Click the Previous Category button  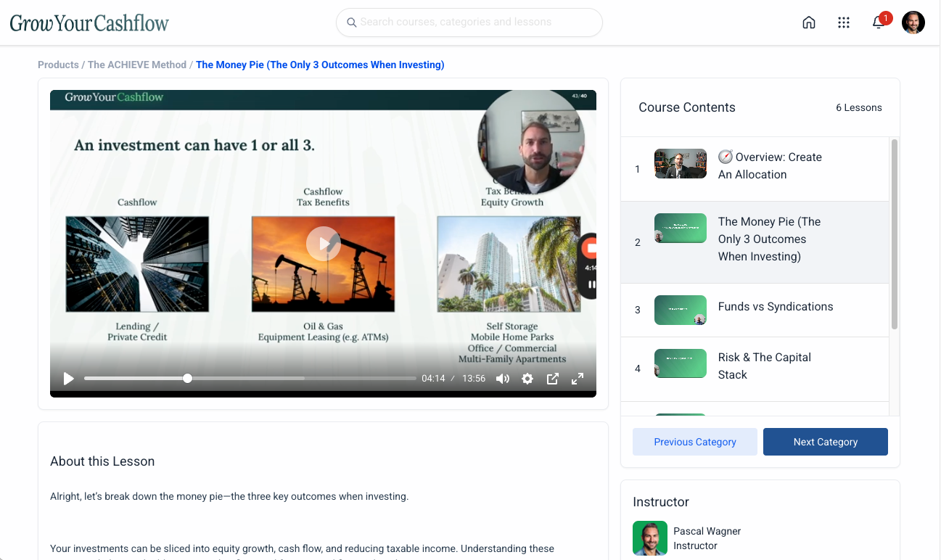pyautogui.click(x=694, y=442)
